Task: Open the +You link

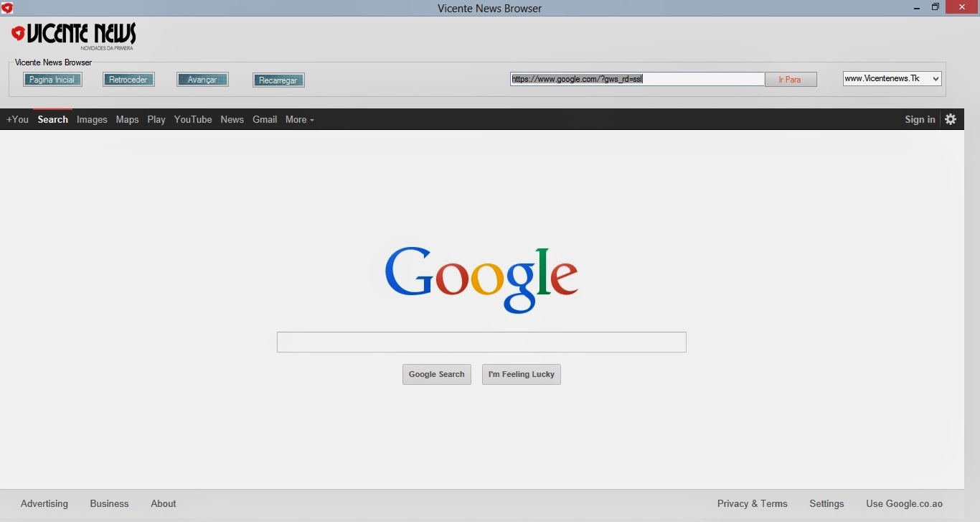Action: [x=17, y=119]
